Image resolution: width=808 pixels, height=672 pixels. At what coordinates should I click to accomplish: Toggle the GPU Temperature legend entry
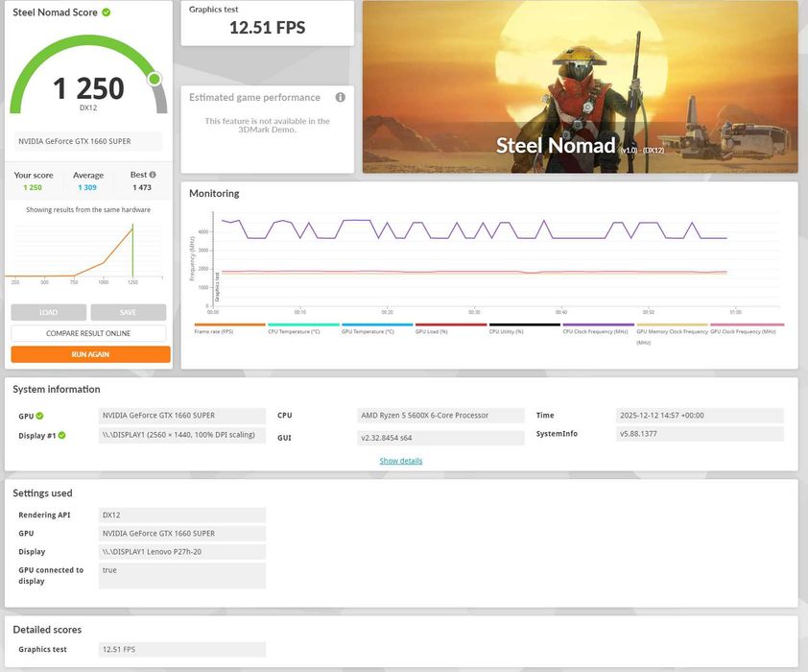click(377, 328)
